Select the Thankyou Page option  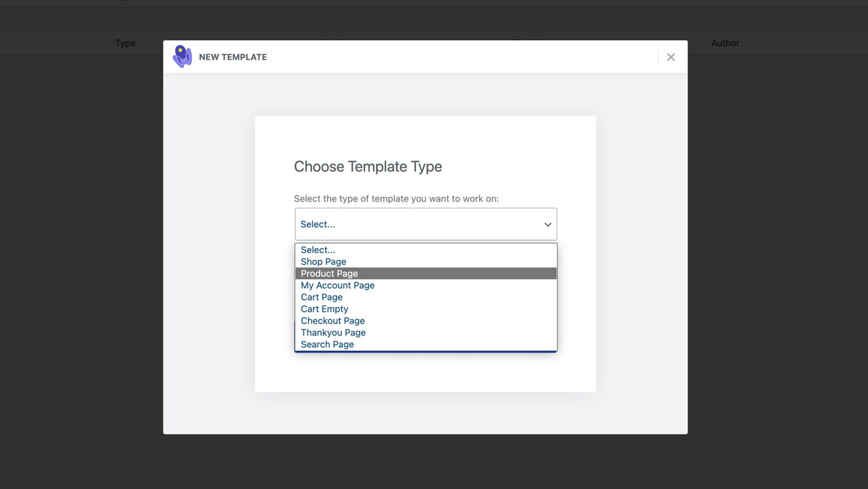coord(333,333)
